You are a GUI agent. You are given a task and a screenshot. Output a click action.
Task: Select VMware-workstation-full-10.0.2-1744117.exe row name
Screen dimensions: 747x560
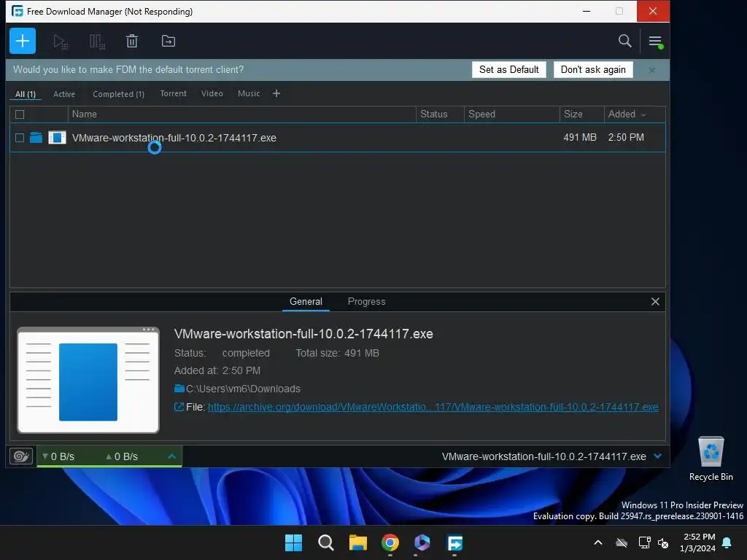coord(174,138)
